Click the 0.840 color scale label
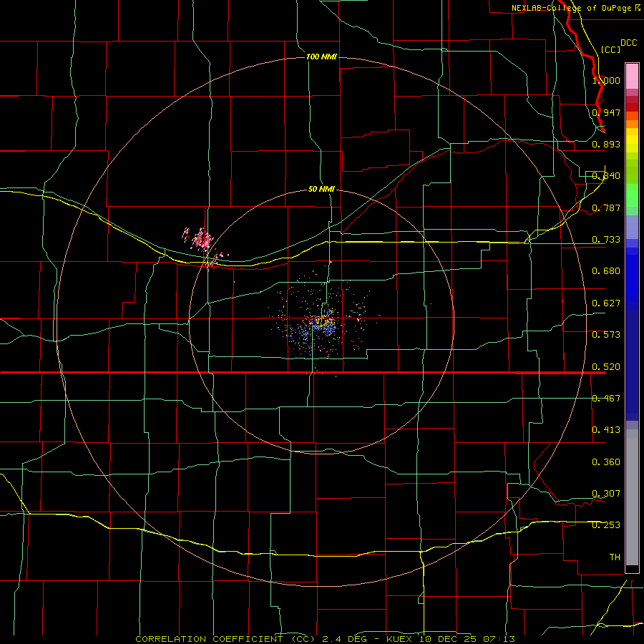 (606, 176)
